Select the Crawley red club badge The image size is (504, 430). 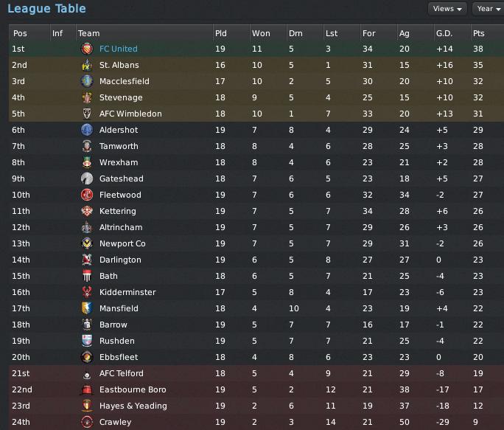[87, 422]
